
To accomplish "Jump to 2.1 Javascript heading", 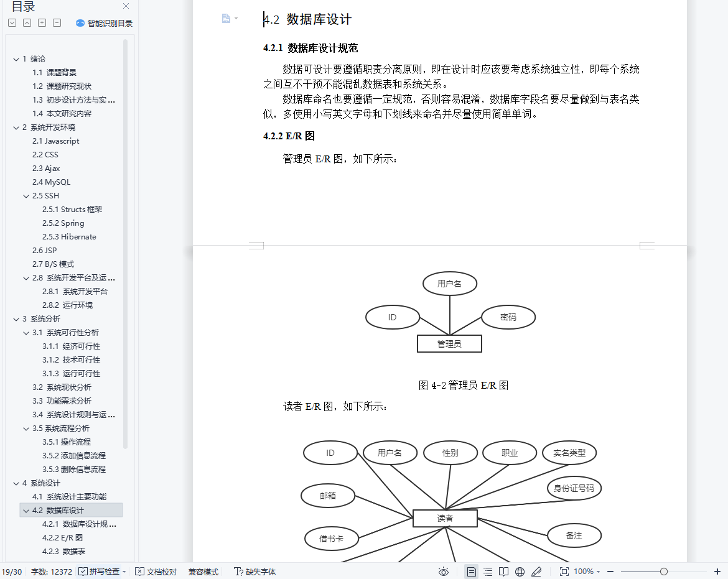I will click(56, 141).
